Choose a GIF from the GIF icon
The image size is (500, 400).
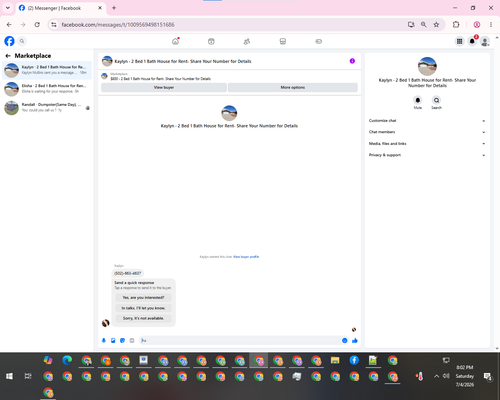[x=132, y=340]
